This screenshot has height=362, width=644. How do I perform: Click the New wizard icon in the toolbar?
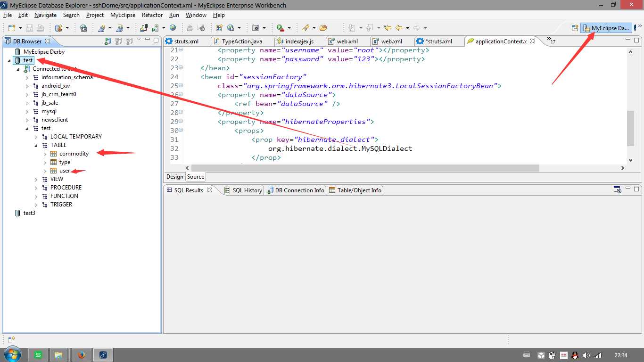point(11,28)
